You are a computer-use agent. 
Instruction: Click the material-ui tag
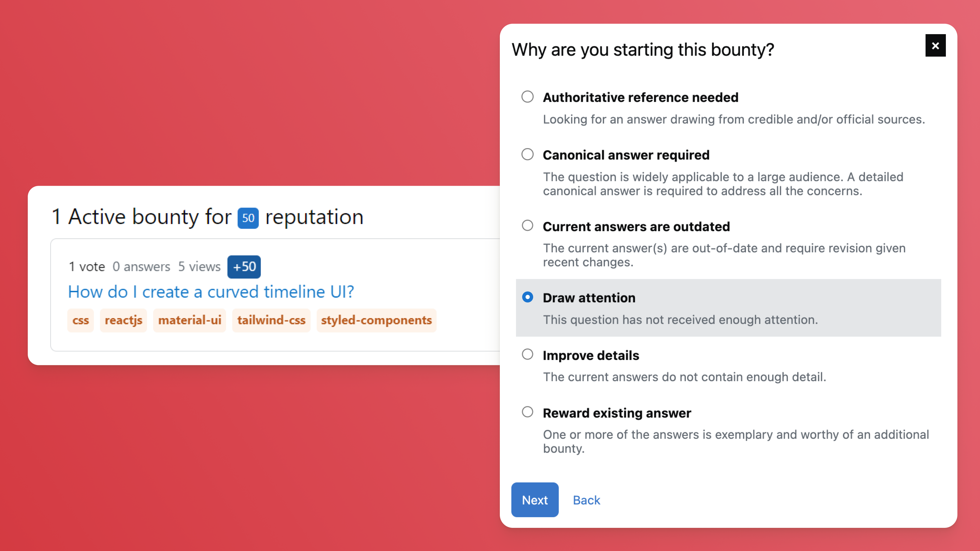[x=189, y=320]
